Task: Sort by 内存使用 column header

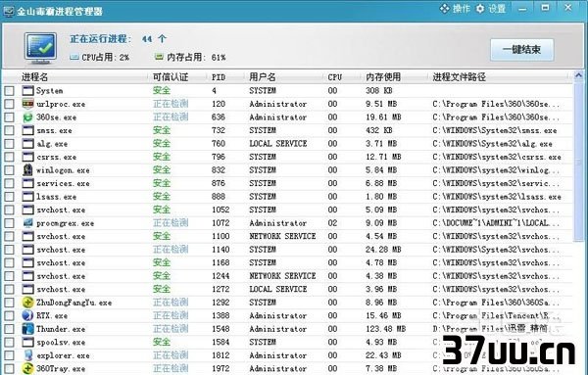Action: coord(383,77)
